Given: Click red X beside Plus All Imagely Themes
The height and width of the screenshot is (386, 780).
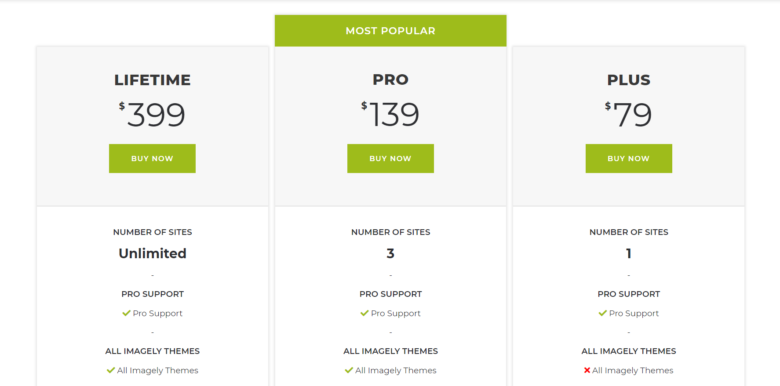Looking at the screenshot, I should pyautogui.click(x=587, y=370).
